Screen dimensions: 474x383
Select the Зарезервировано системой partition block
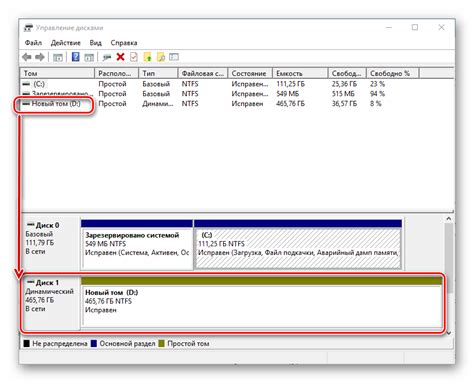tap(137, 245)
